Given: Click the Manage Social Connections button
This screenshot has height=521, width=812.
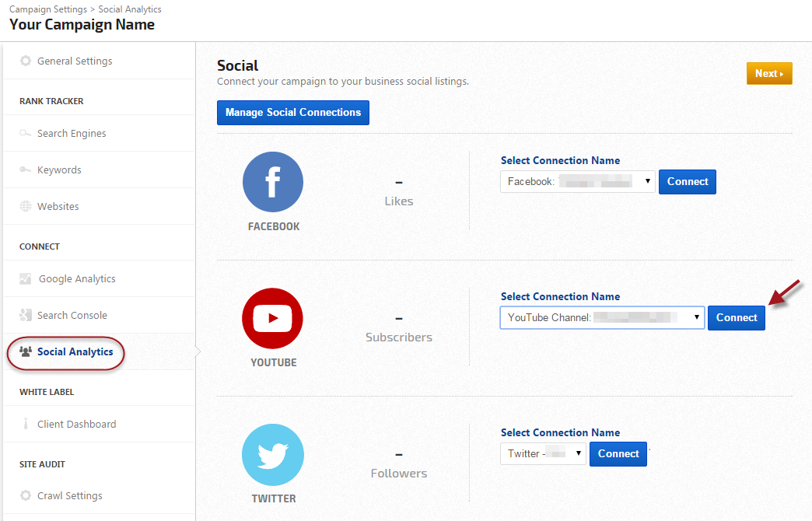Looking at the screenshot, I should pos(293,113).
